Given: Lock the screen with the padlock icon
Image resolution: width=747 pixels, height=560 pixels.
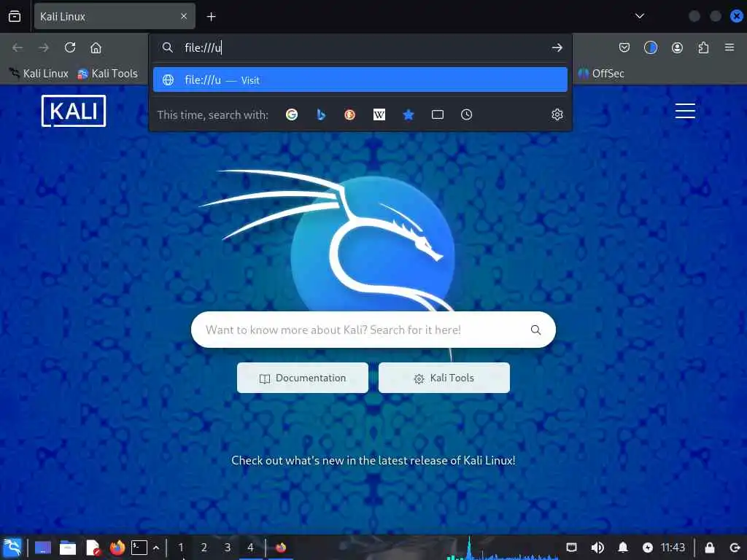Looking at the screenshot, I should pyautogui.click(x=709, y=548).
